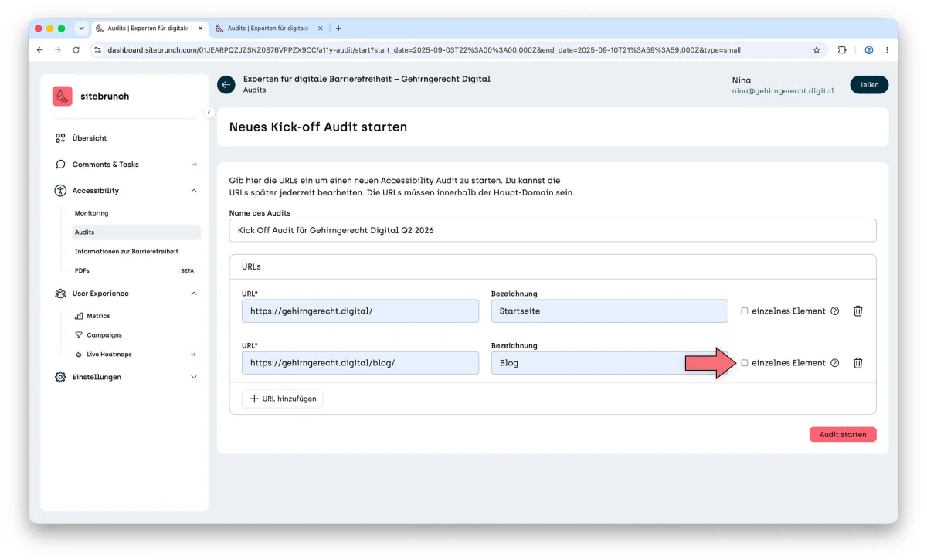The image size is (927, 560).
Task: Open the Chrome profile icon
Action: point(869,49)
